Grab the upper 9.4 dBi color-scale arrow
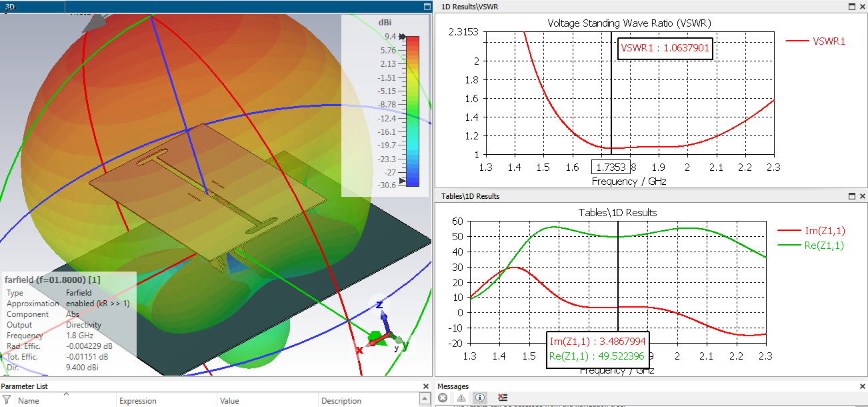Viewport: 868px width, 407px height. click(x=402, y=37)
